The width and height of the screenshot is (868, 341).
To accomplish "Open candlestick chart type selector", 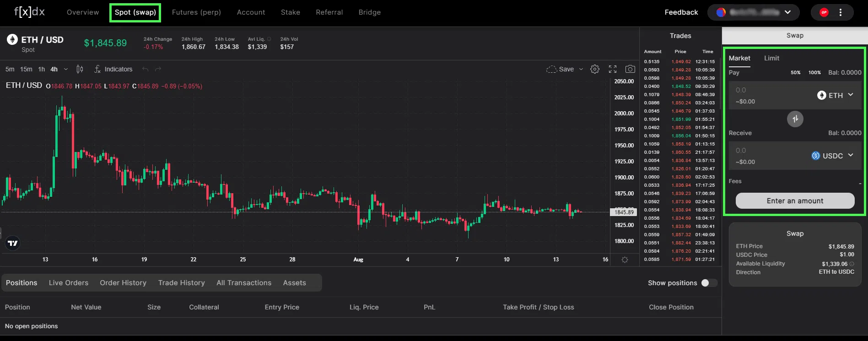I will [80, 69].
